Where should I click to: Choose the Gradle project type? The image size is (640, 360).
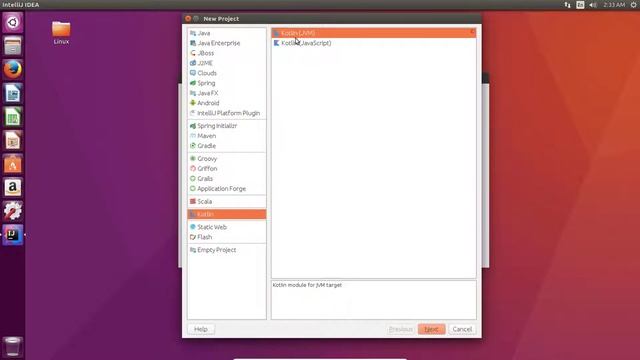[227, 146]
